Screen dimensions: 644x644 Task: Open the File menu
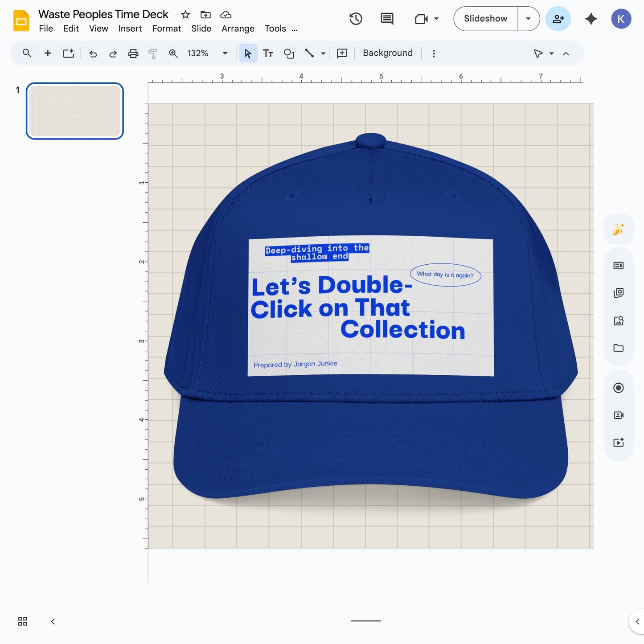pyautogui.click(x=46, y=29)
